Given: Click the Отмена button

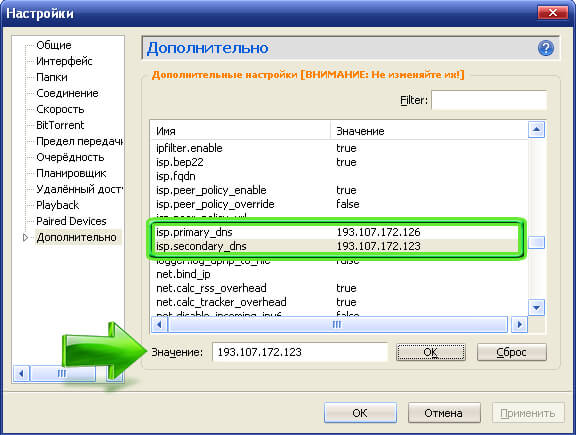Looking at the screenshot, I should pos(444,413).
